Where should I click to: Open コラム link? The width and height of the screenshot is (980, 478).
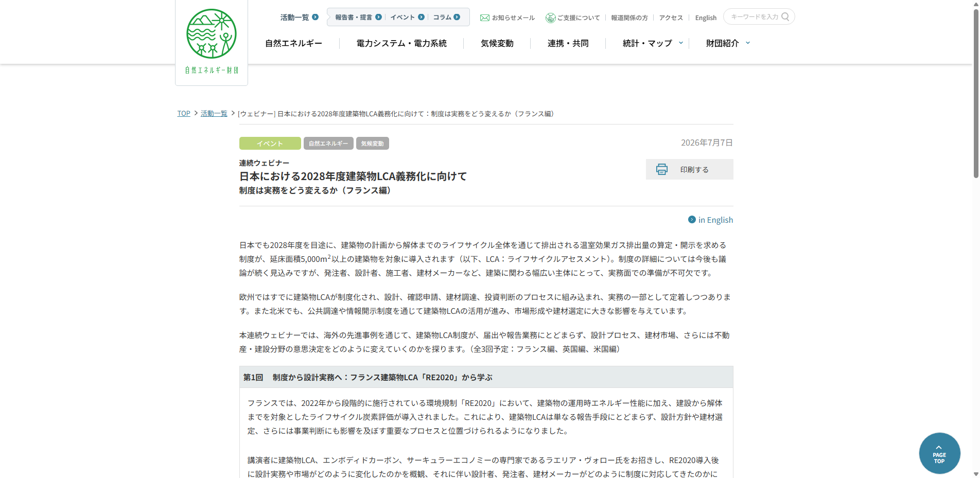pyautogui.click(x=442, y=17)
